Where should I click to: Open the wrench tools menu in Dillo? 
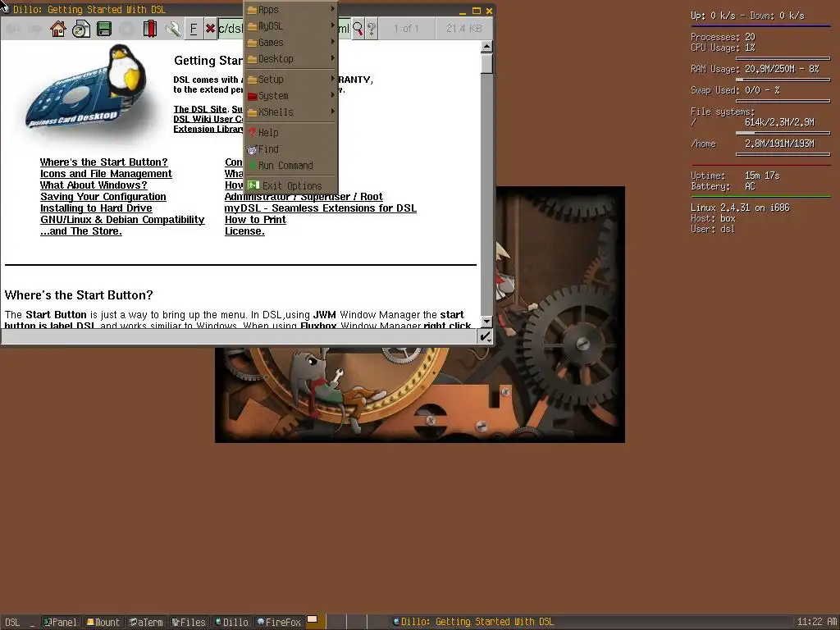172,29
